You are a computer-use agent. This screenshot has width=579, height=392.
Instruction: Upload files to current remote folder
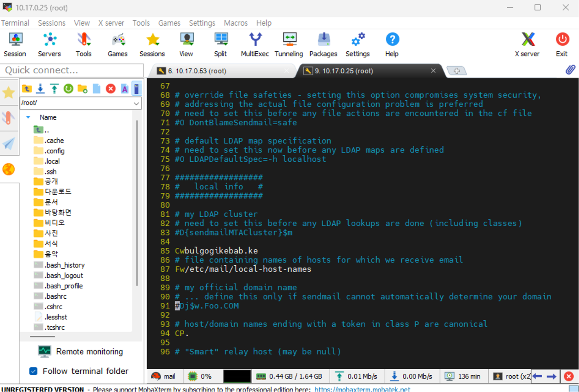coord(54,88)
